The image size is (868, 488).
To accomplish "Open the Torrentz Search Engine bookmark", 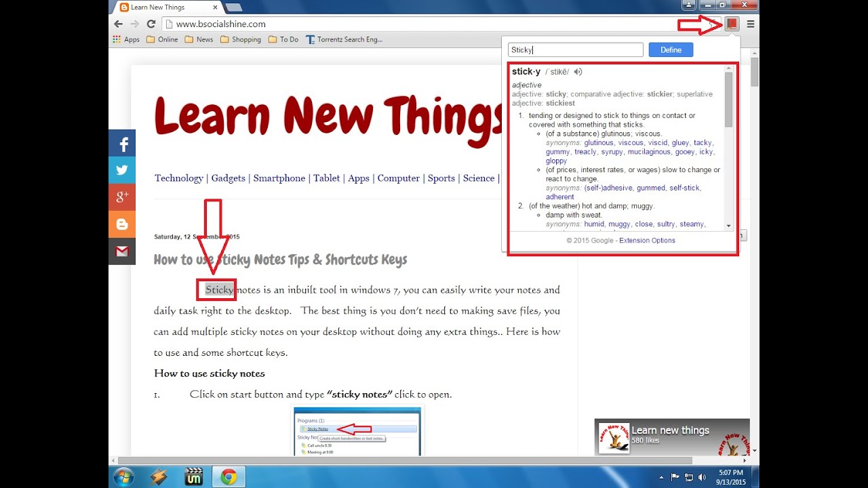I will [x=344, y=39].
